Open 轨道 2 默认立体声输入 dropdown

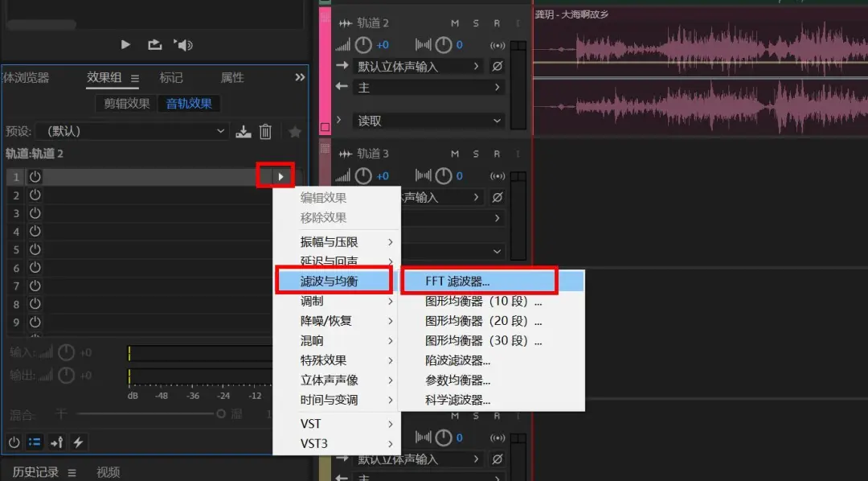(x=417, y=67)
